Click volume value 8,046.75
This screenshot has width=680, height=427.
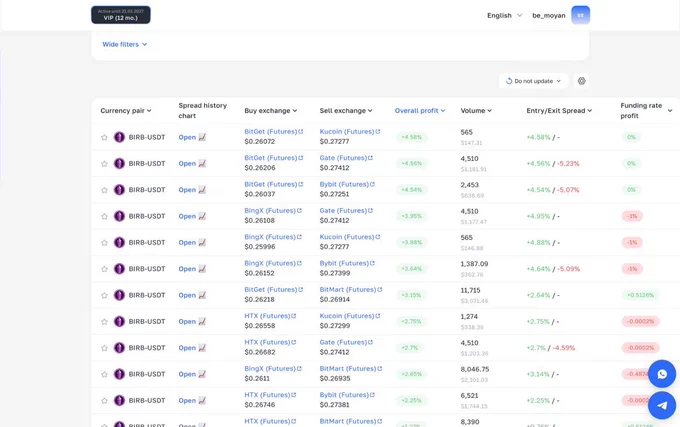[475, 369]
